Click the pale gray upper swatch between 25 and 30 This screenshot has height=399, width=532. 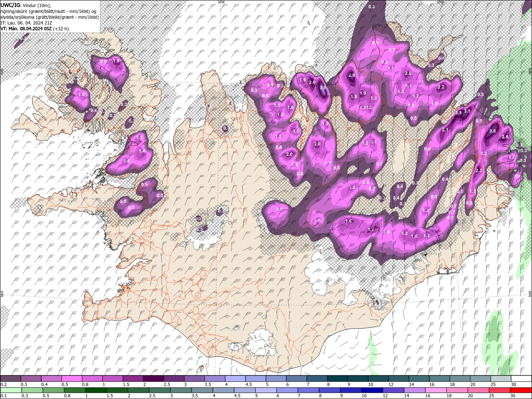click(501, 379)
